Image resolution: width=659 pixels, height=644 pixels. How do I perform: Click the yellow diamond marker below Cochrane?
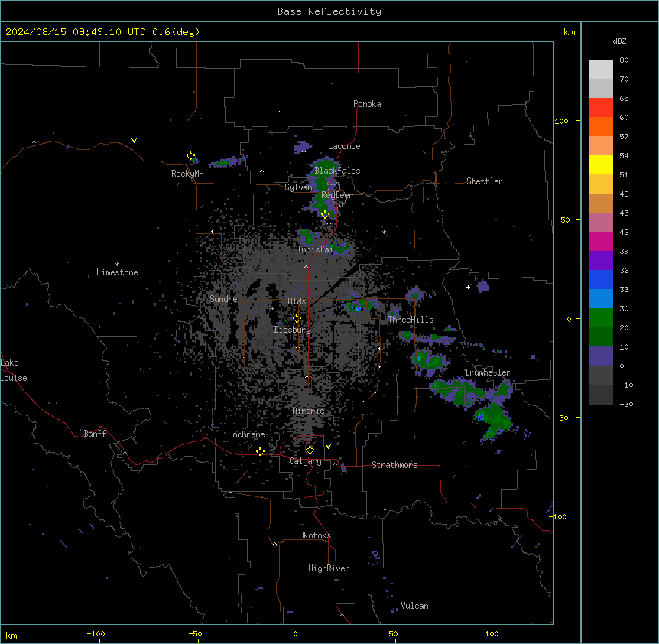260,451
